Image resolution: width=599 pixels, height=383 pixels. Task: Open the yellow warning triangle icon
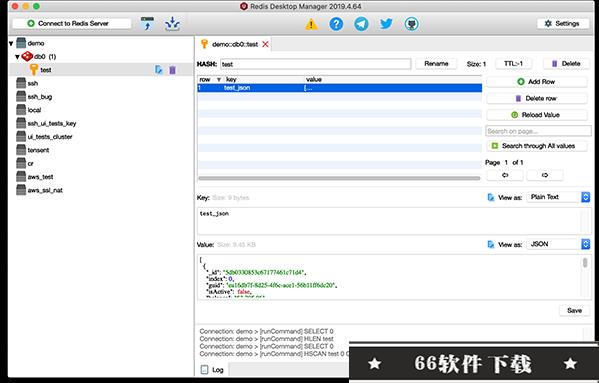pyautogui.click(x=311, y=24)
